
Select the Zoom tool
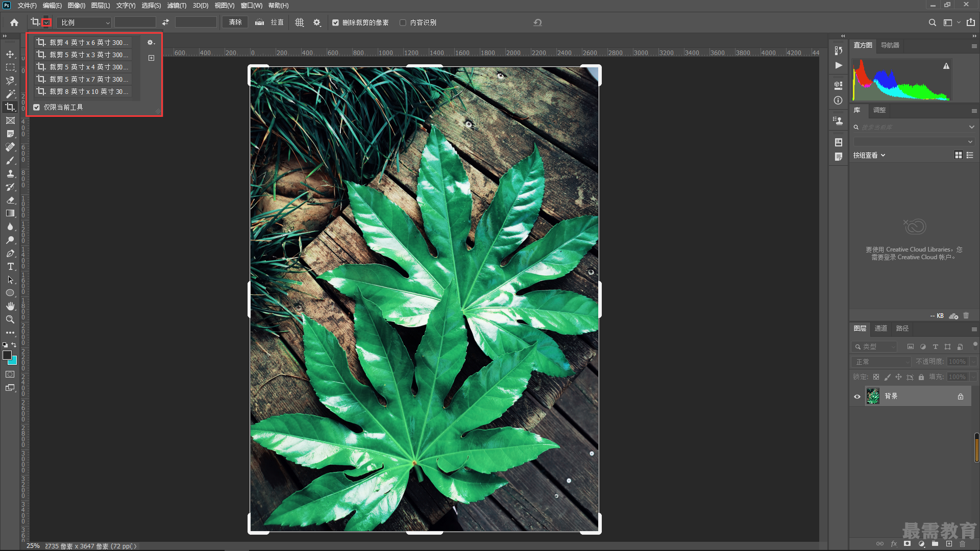click(10, 319)
